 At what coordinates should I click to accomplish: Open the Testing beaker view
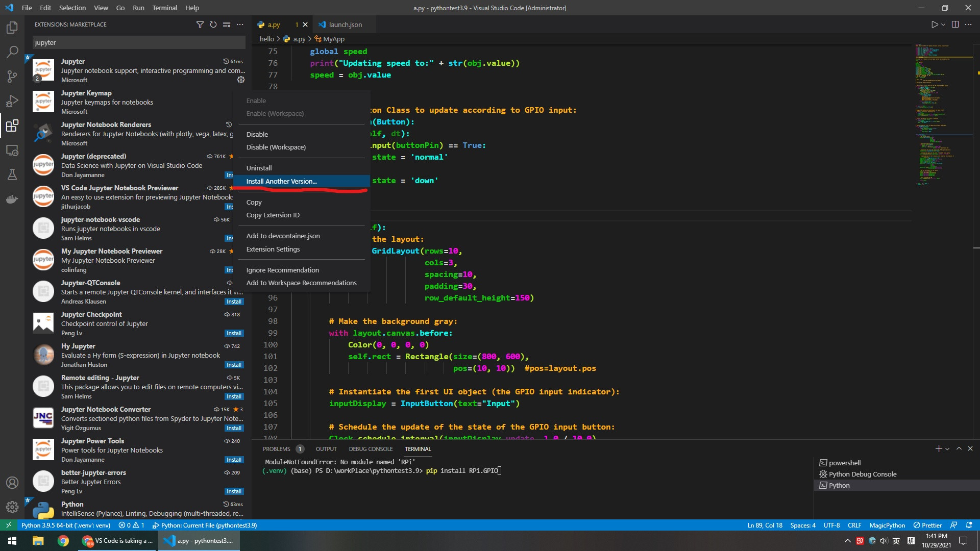pos(12,174)
